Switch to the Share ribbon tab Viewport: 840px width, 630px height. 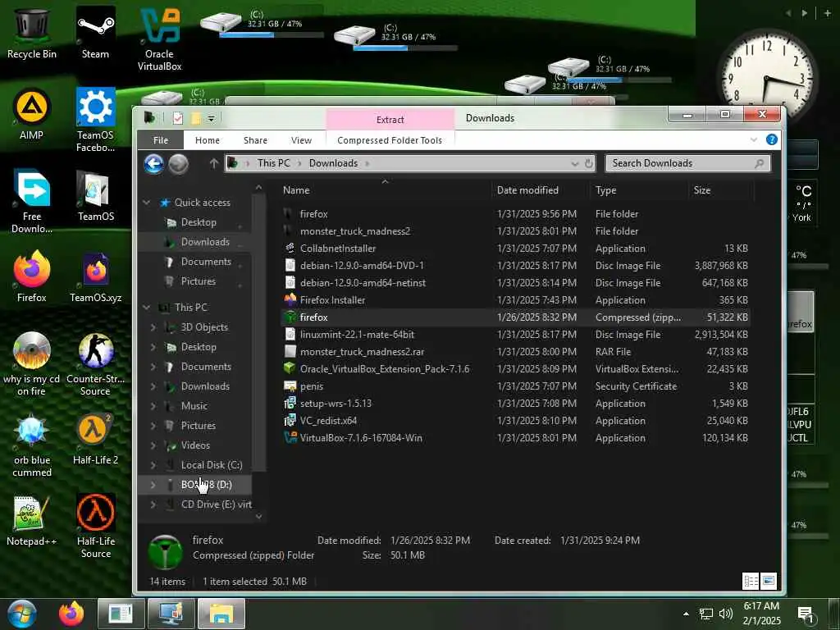click(256, 139)
